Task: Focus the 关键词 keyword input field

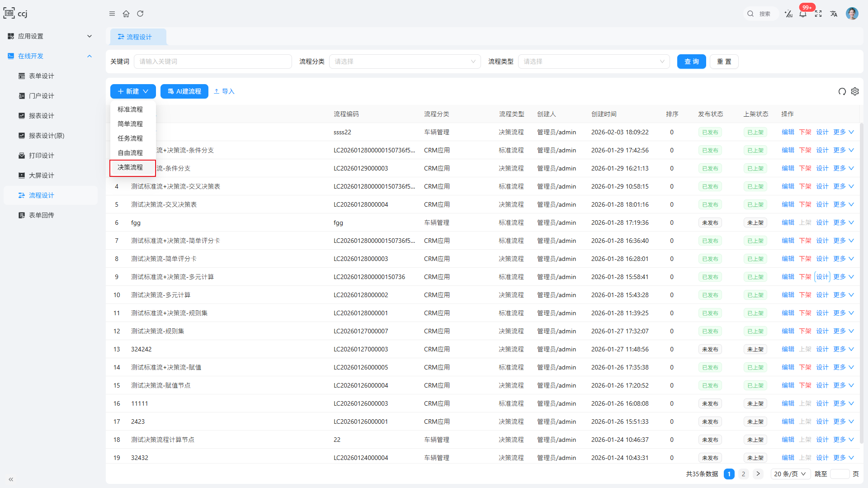Action: click(212, 62)
